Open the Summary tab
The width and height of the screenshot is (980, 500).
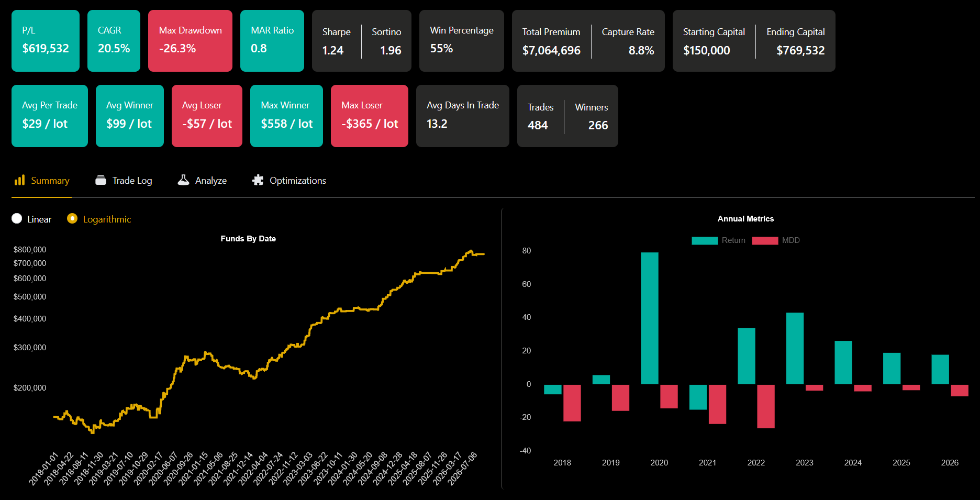click(42, 181)
